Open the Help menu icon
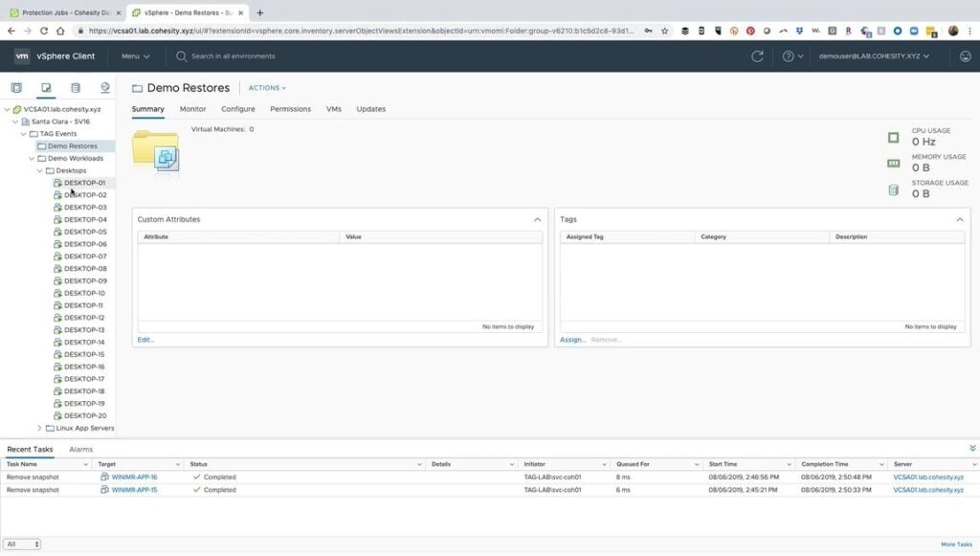The height and width of the screenshot is (556, 980). tap(788, 56)
